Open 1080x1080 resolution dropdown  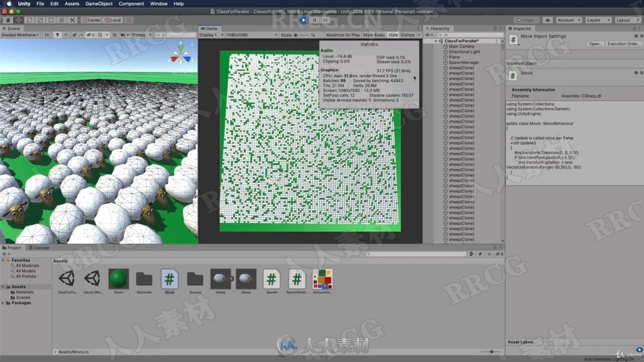(251, 35)
